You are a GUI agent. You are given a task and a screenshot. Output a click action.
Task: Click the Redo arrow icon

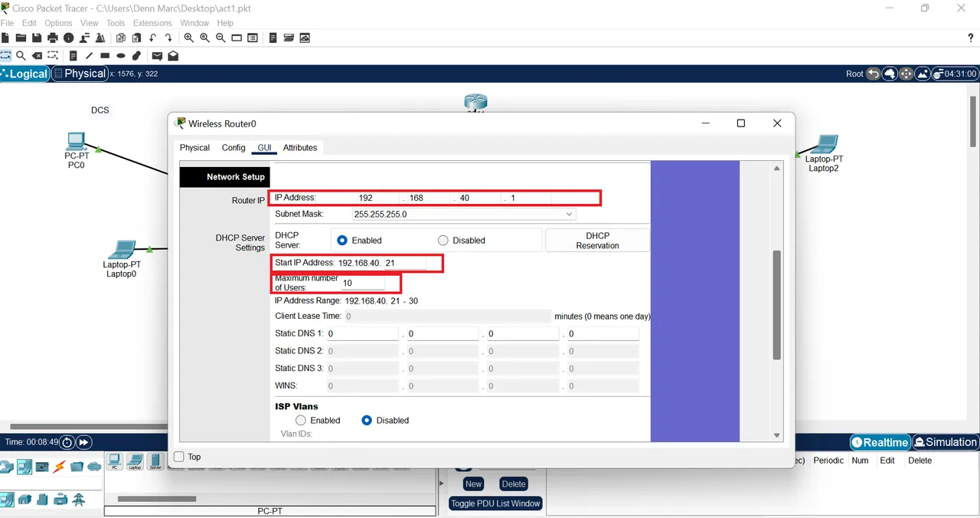[168, 38]
